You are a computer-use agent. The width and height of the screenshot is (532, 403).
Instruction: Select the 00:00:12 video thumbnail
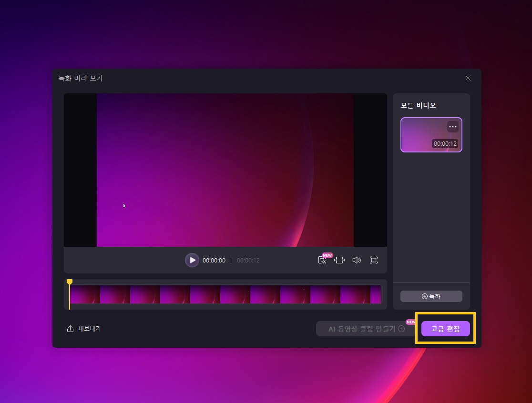[431, 135]
